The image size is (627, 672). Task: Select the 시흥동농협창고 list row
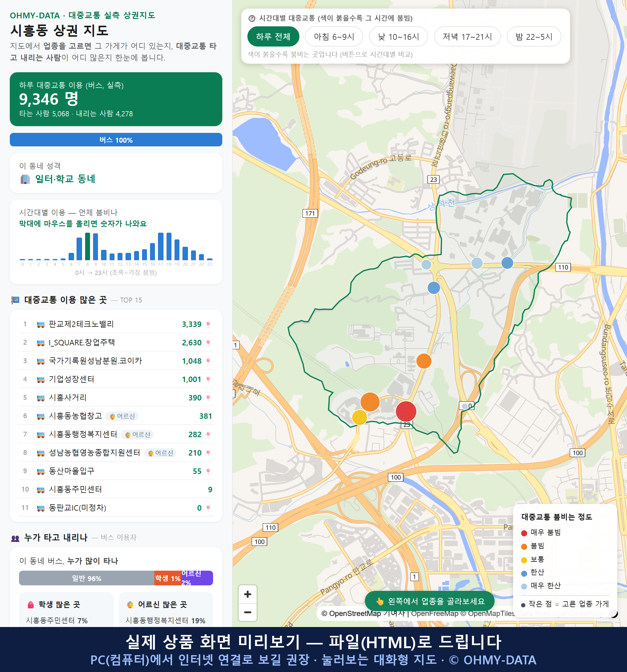116,416
